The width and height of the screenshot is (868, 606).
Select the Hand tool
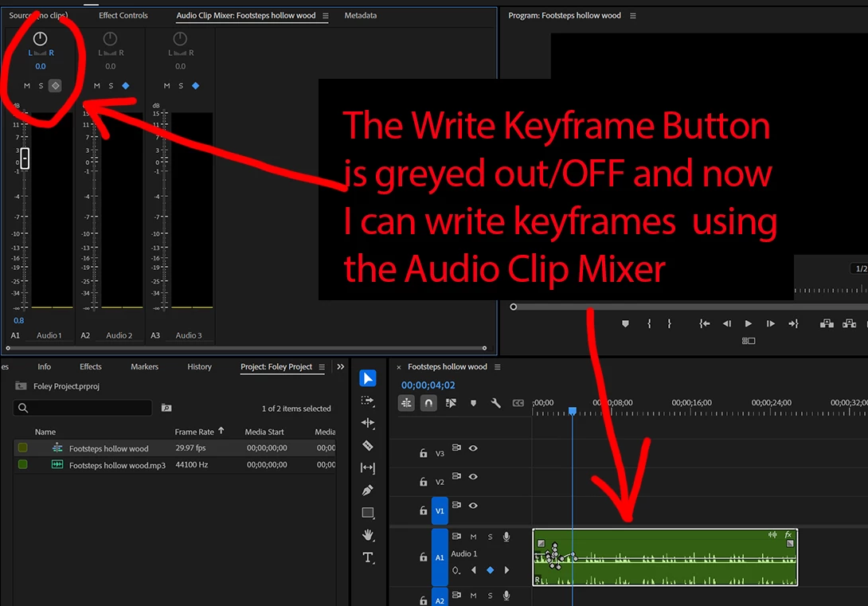[368, 535]
